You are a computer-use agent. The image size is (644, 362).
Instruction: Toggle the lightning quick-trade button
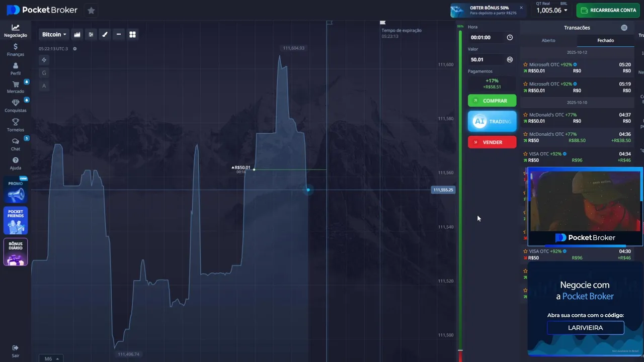coord(44,60)
